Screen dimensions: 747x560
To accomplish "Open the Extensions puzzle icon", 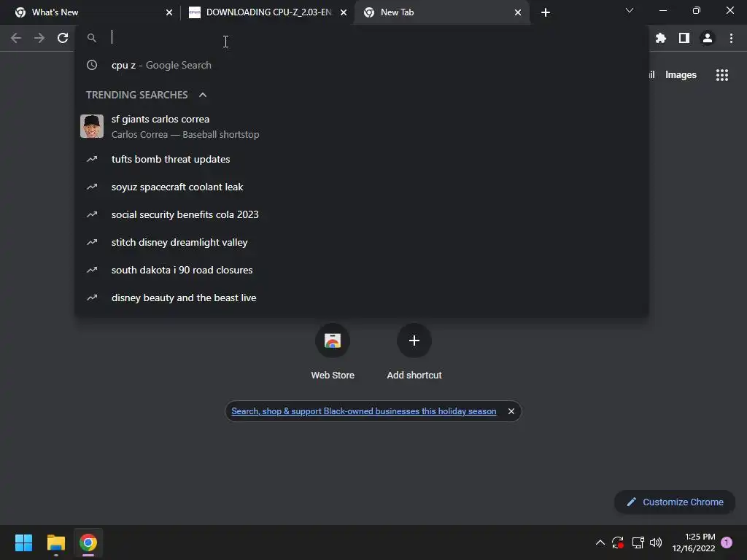I will (660, 38).
